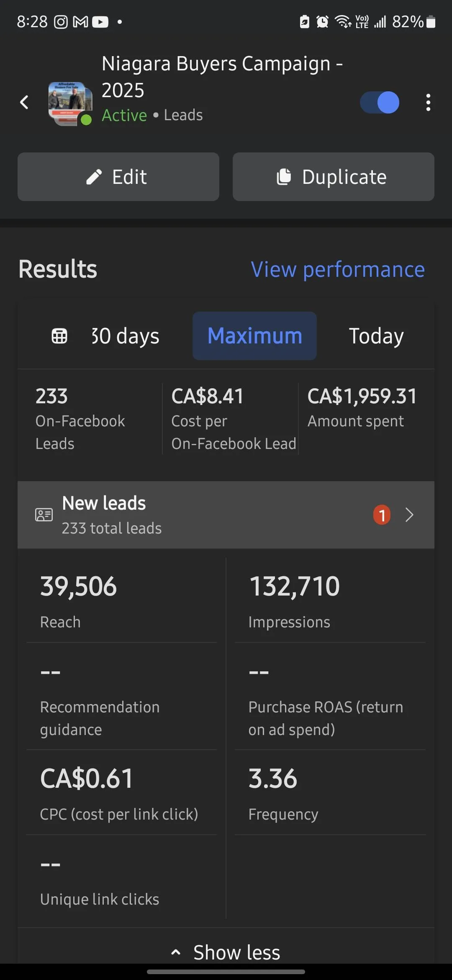The image size is (452, 980).
Task: Tap the red new-leads notification badge
Action: pyautogui.click(x=382, y=515)
